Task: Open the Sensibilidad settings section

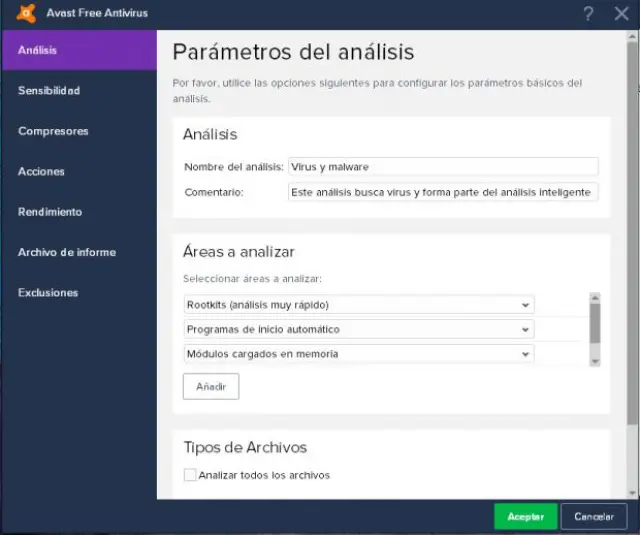Action: tap(49, 91)
